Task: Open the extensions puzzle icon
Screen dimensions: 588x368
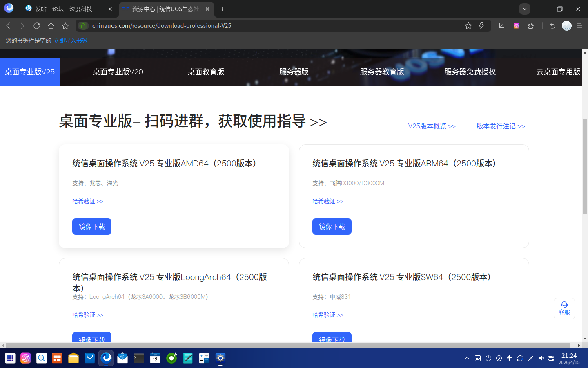Action: point(531,26)
